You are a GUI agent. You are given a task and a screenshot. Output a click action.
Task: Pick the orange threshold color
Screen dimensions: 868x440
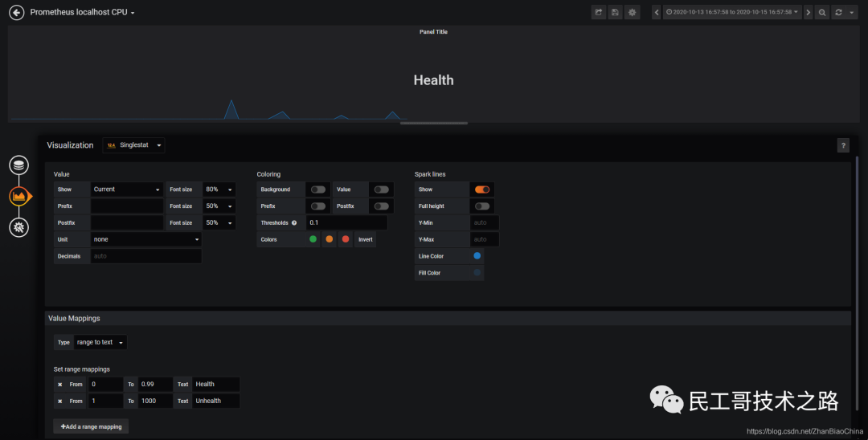coord(330,239)
